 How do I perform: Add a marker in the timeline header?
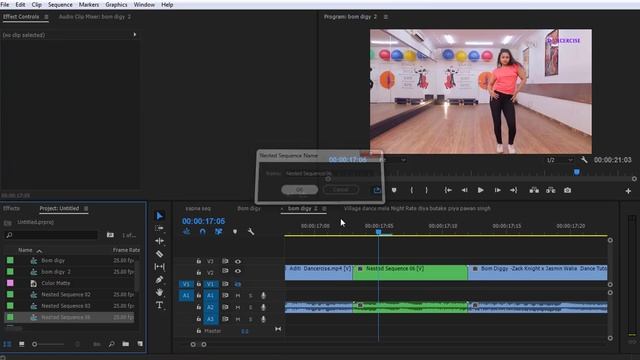(x=235, y=232)
